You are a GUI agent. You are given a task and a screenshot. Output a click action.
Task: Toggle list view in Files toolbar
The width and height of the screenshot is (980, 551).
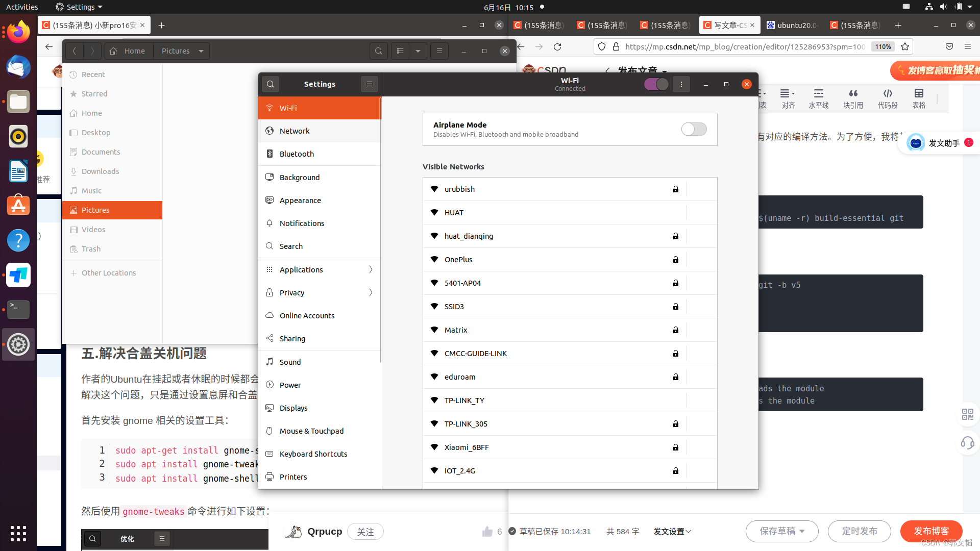(400, 51)
